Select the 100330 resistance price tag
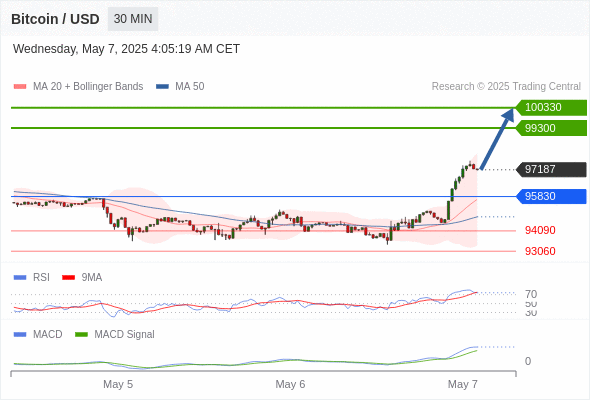The height and width of the screenshot is (400, 590). pos(551,108)
